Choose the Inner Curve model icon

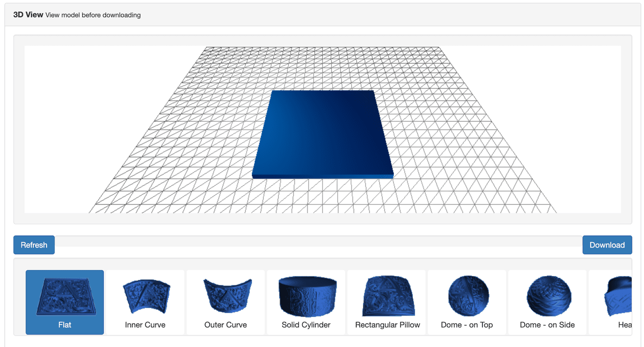(x=145, y=297)
